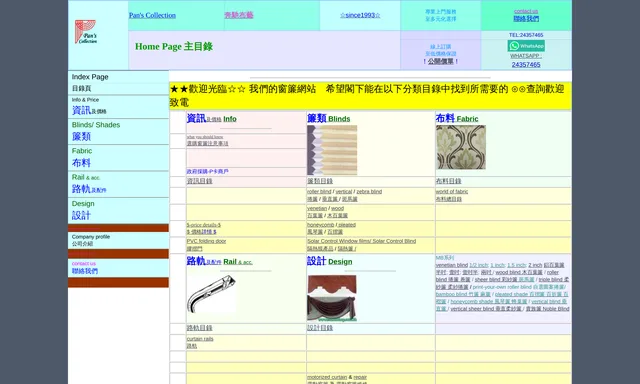Open the zebra blind link
Image resolution: width=640 pixels, height=384 pixels.
pyautogui.click(x=369, y=191)
